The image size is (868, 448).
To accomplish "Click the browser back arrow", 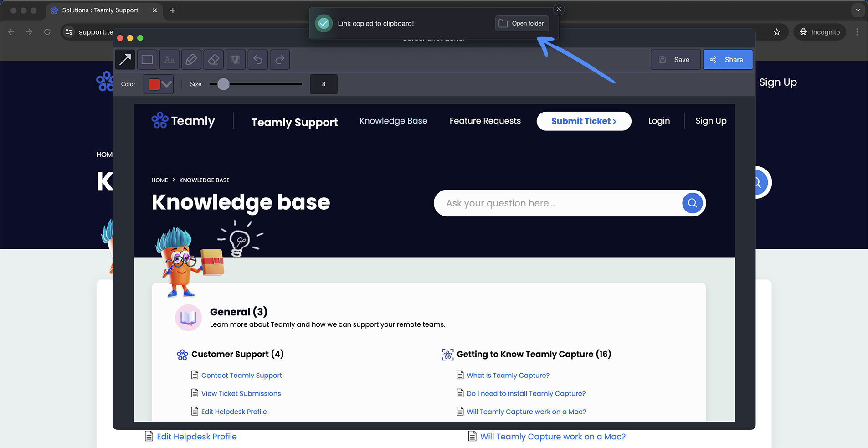I will [x=11, y=32].
